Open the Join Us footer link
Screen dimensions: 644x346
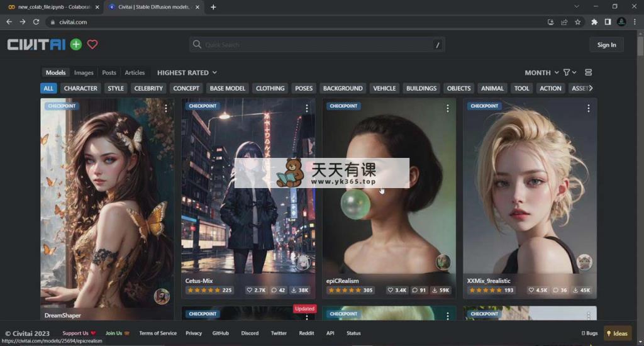(x=118, y=333)
